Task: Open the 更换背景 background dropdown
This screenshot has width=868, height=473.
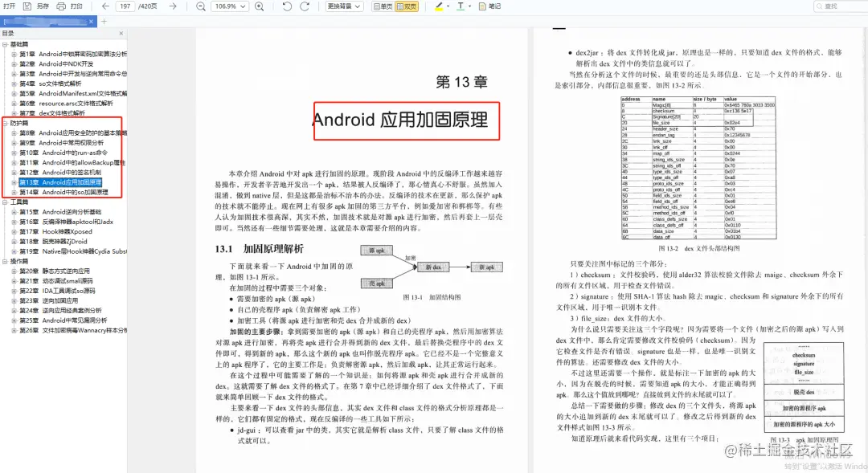Action: coord(344,6)
